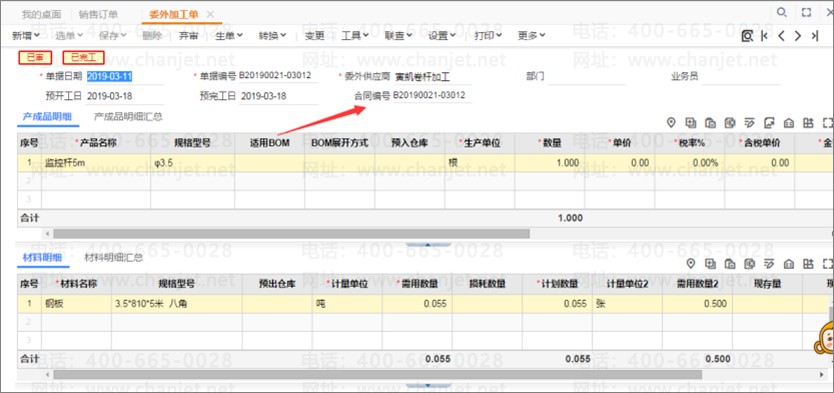
Task: Select the 产成品明细 tab
Action: click(47, 117)
